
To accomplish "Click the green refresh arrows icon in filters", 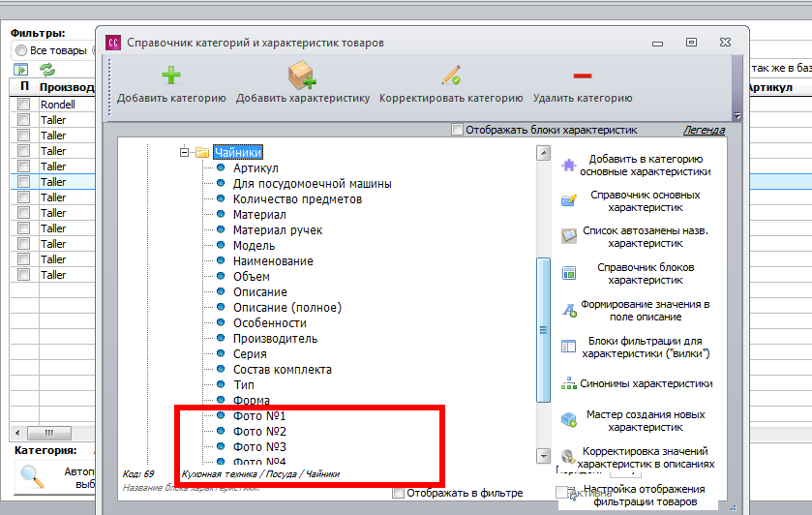I will [x=47, y=69].
